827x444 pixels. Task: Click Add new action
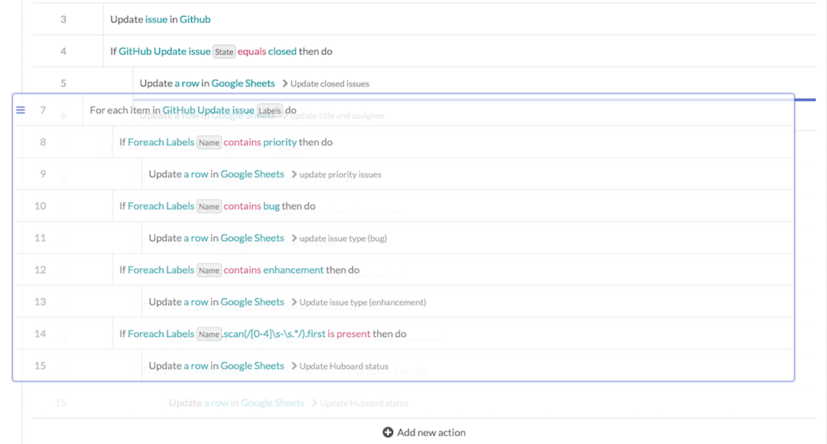click(x=425, y=432)
